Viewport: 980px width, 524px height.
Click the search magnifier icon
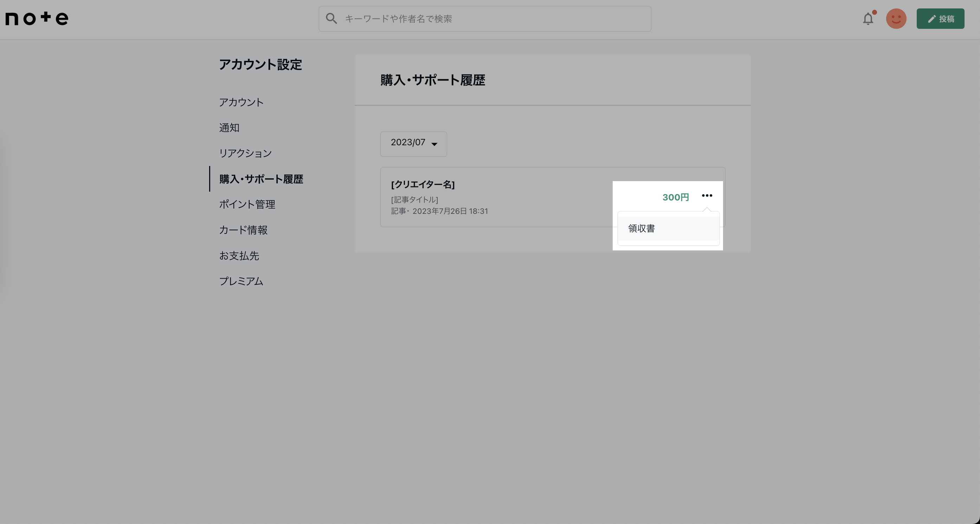[x=331, y=18]
